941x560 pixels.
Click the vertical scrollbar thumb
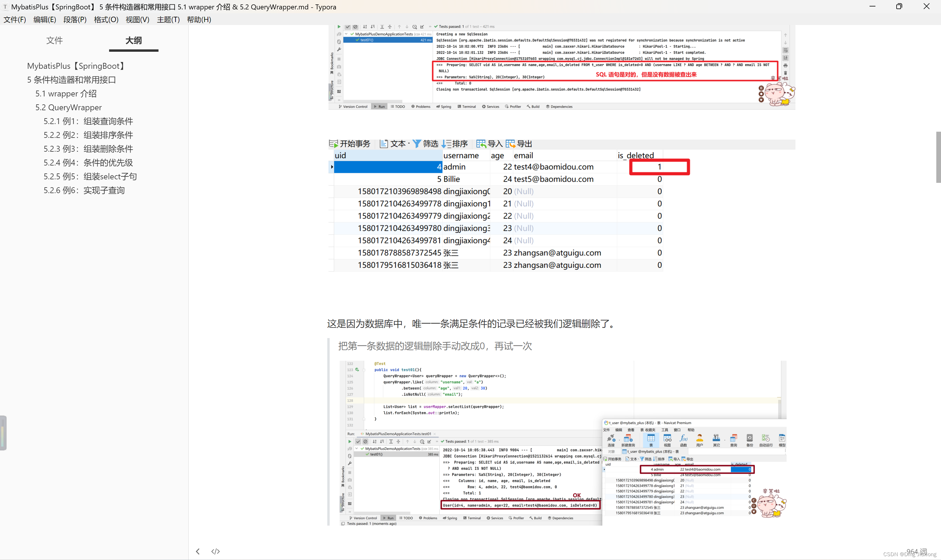pos(938,157)
